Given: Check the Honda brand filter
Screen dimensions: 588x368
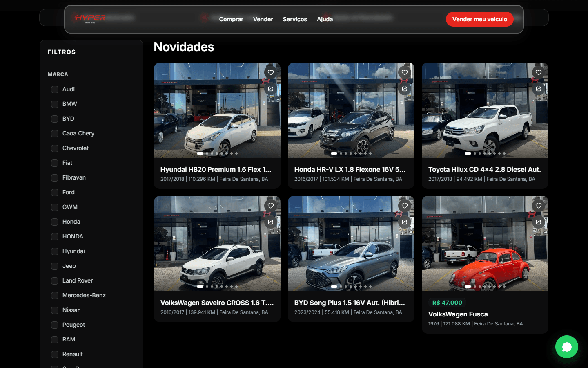Looking at the screenshot, I should pyautogui.click(x=55, y=222).
